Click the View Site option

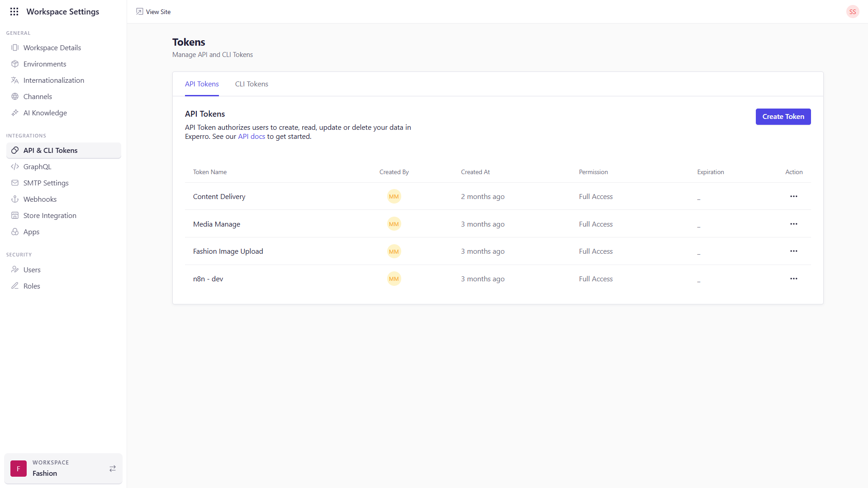pos(153,11)
